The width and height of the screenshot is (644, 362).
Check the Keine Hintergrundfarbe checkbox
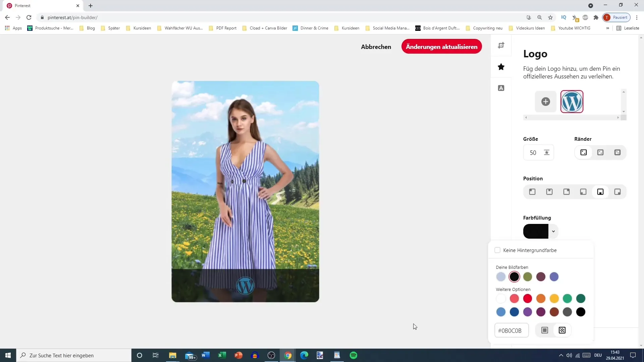click(x=497, y=250)
